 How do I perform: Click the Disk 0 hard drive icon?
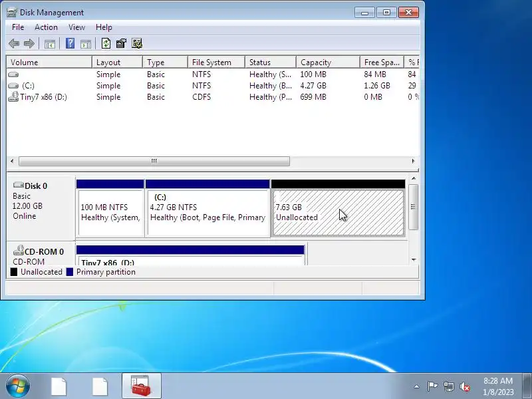coord(19,186)
